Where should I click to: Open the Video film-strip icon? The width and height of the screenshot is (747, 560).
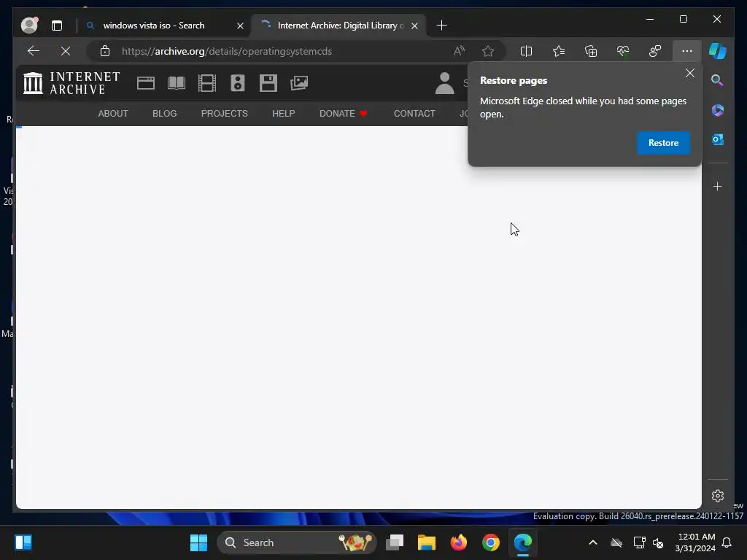[206, 83]
